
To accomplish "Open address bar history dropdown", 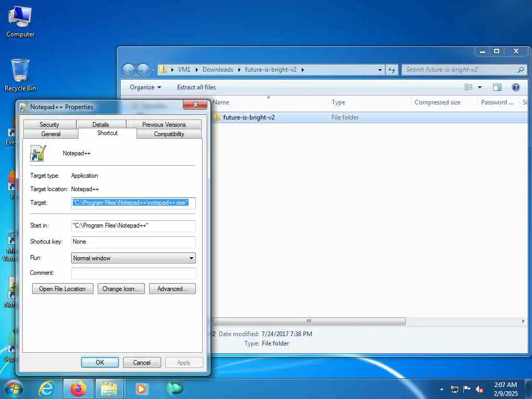I will 380,70.
